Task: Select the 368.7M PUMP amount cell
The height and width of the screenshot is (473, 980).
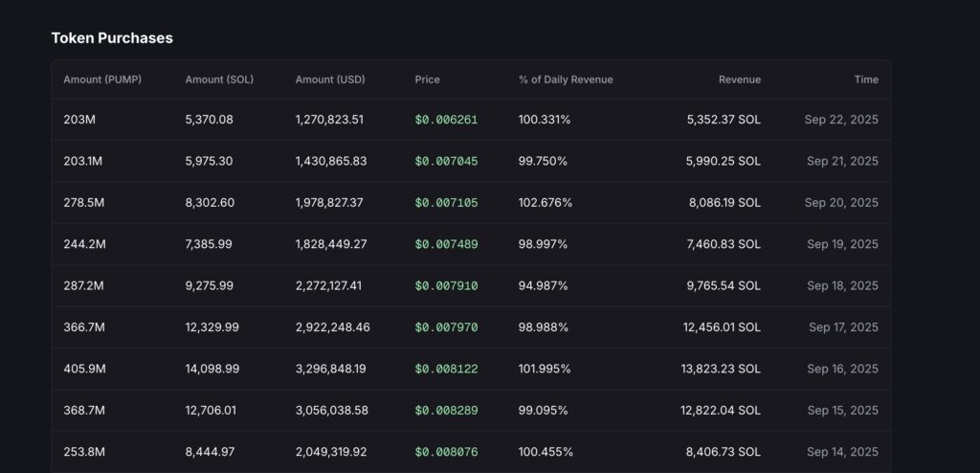Action: point(84,411)
